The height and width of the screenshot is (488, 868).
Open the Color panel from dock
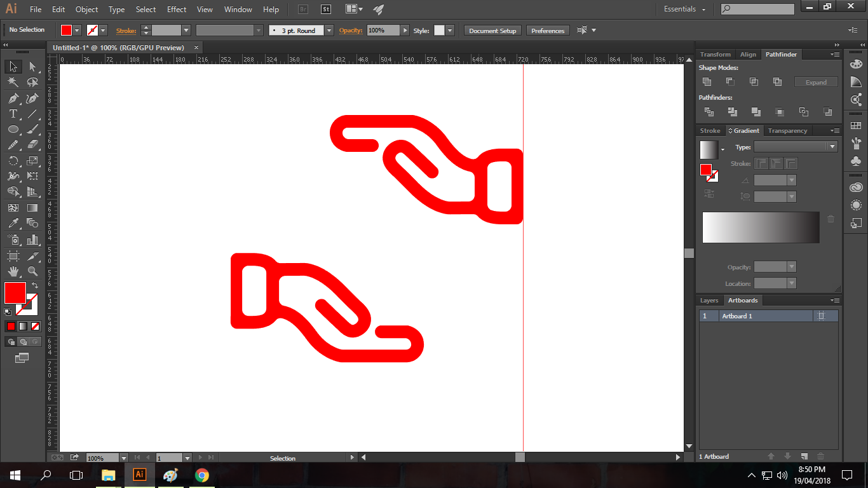856,64
